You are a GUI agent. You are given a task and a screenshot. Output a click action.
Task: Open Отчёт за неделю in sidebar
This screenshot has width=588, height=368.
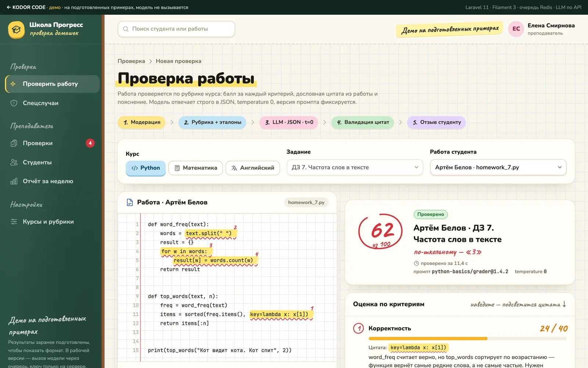(52, 181)
